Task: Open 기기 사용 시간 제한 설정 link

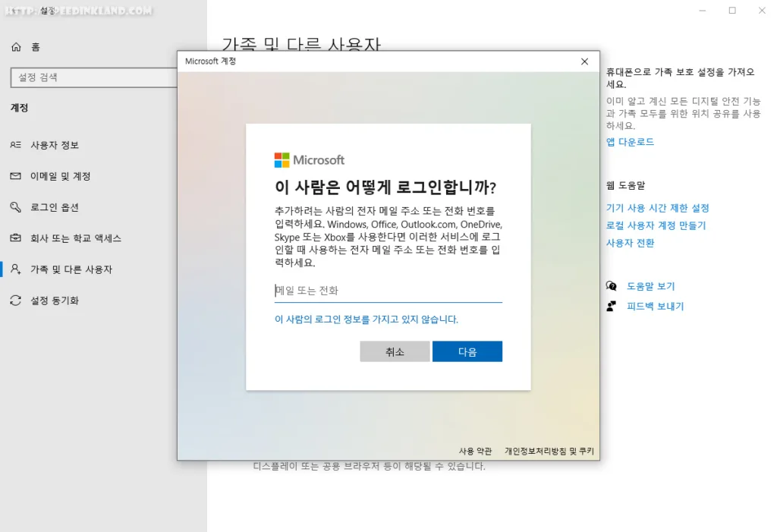Action: tap(658, 208)
